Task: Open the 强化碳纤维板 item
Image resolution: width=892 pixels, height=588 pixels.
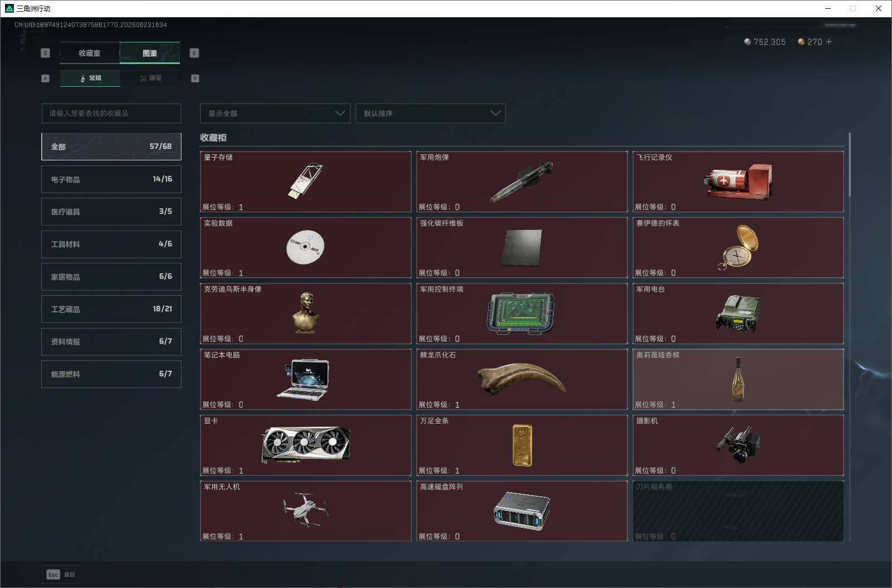Action: tap(522, 247)
